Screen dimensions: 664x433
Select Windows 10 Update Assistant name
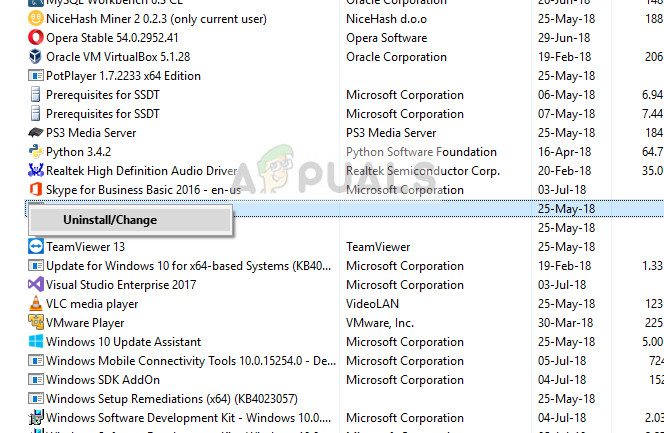click(123, 342)
